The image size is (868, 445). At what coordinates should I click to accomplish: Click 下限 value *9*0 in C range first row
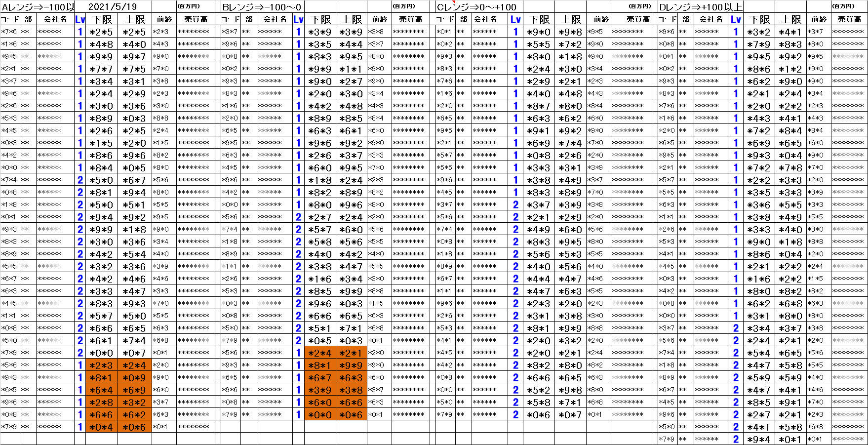[x=539, y=32]
